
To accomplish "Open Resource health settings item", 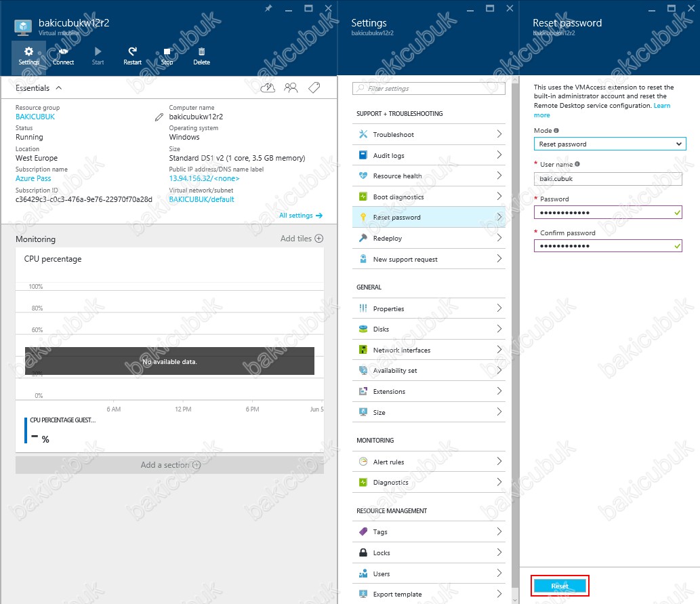I will coord(428,176).
